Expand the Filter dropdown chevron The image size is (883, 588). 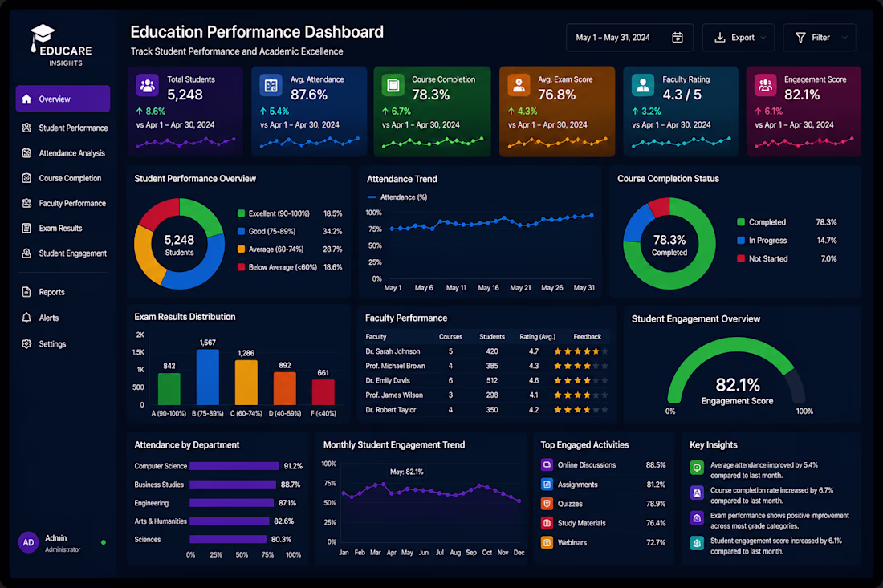[844, 38]
